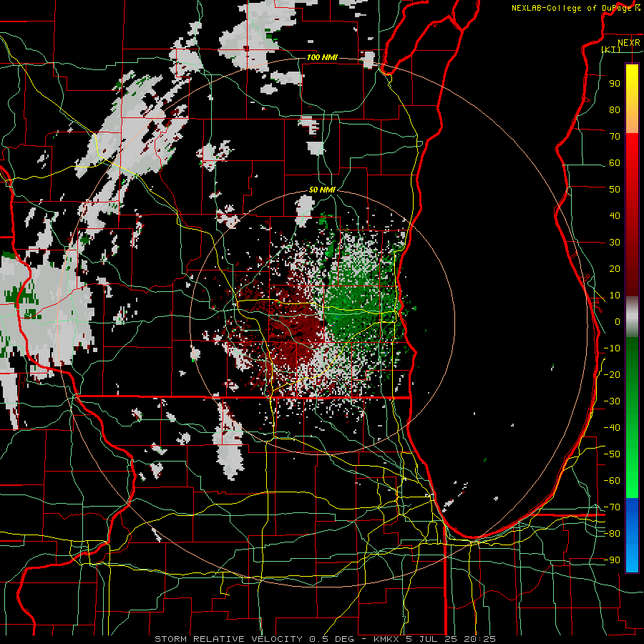Click the "-30" value on the velocity scale
Viewport: 644px width, 644px height.
(x=612, y=401)
